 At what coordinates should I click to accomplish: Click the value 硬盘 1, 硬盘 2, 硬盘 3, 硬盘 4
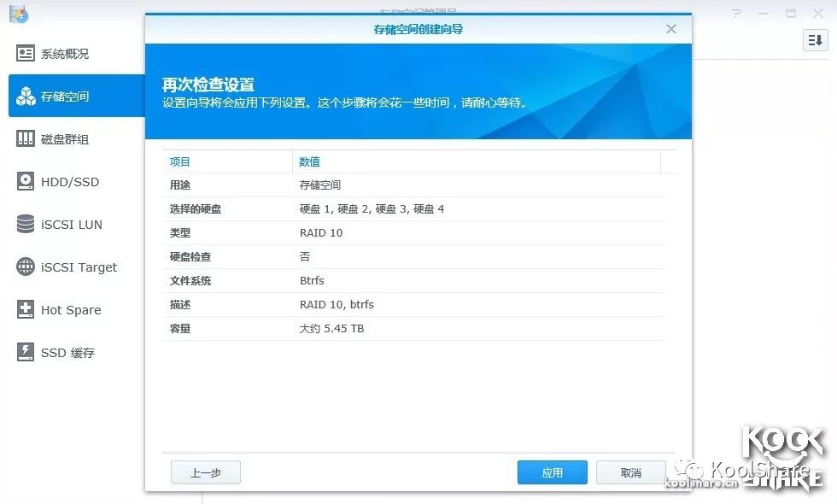click(372, 209)
